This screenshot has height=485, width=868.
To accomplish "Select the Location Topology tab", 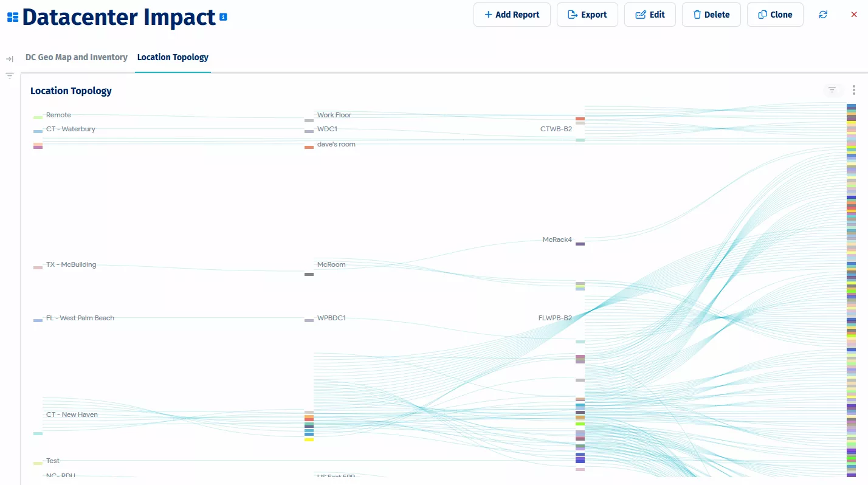I will click(x=173, y=57).
